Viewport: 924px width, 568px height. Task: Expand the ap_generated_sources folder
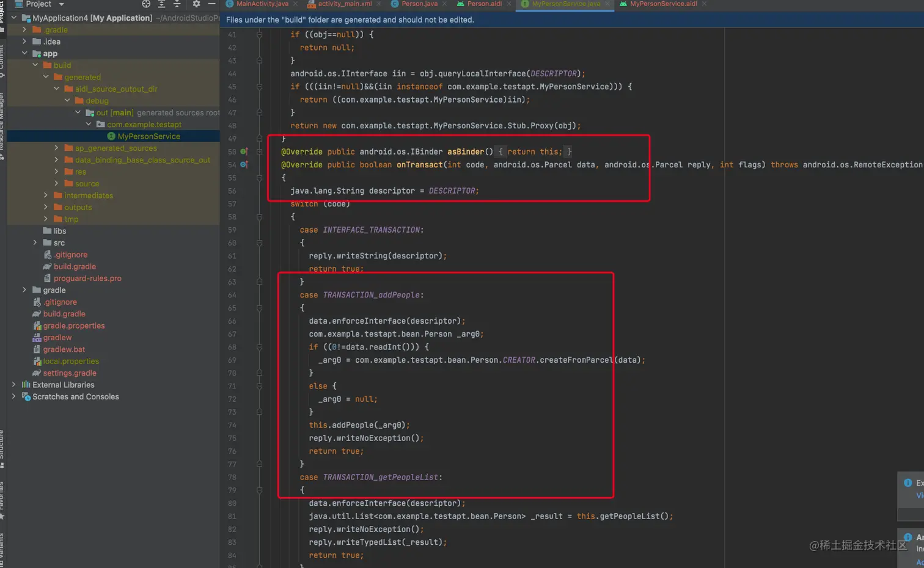click(57, 148)
